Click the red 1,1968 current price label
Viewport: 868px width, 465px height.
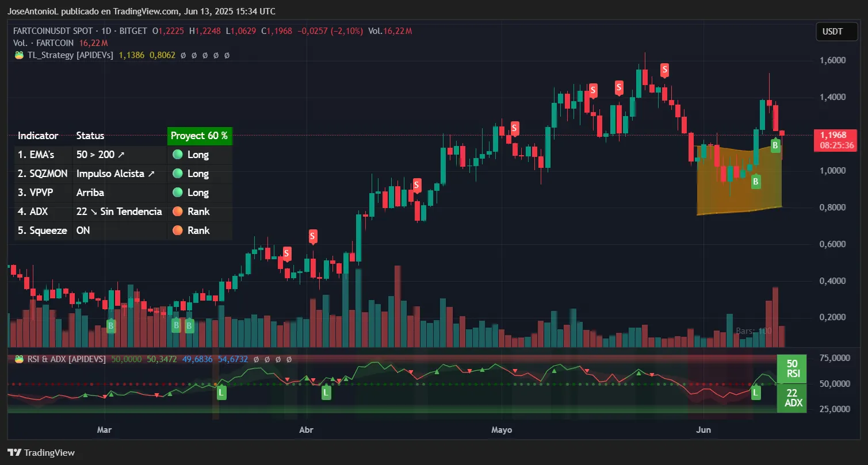(x=837, y=140)
